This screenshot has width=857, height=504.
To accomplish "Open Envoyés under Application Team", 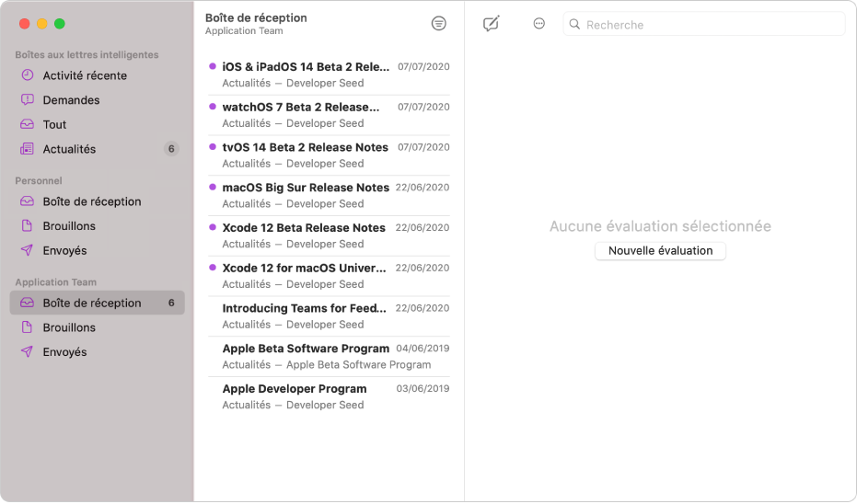I will 98,352.
